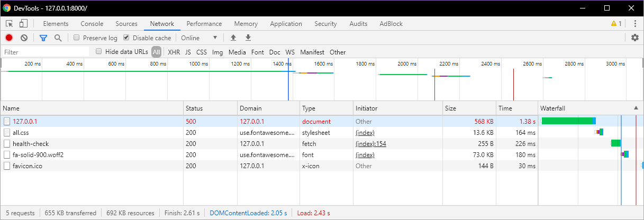
Task: Click the file icon of favicon.ico row
Action: pos(7,166)
